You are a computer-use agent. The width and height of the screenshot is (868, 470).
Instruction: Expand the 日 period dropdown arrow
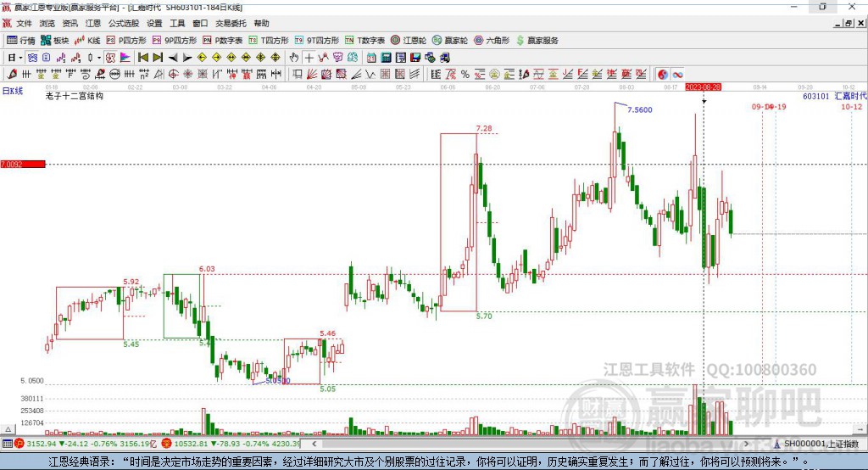[x=20, y=58]
